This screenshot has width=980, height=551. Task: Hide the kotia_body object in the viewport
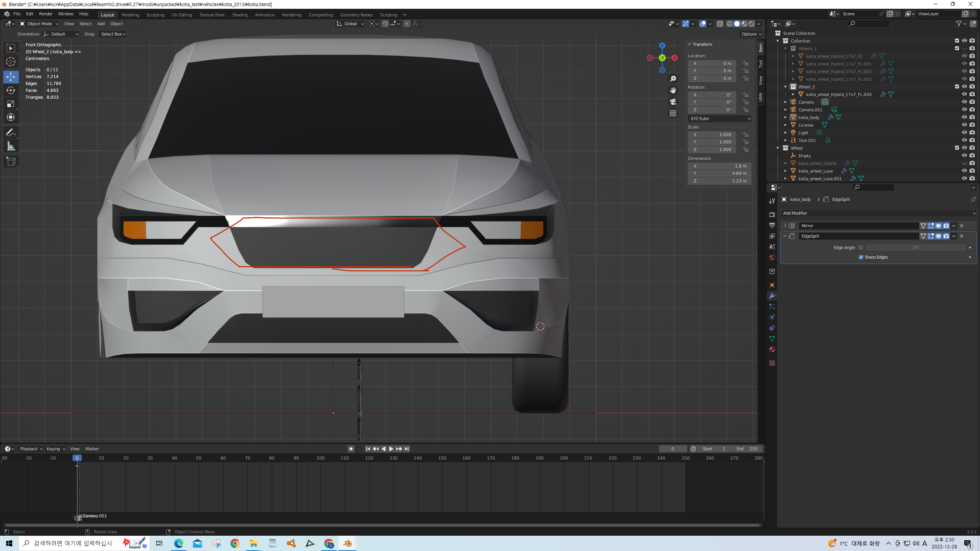tap(964, 117)
